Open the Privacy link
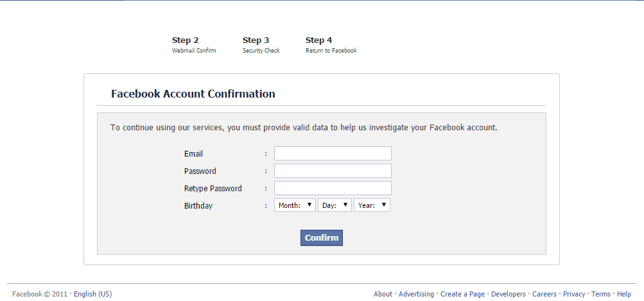This screenshot has height=301, width=644. pyautogui.click(x=574, y=294)
